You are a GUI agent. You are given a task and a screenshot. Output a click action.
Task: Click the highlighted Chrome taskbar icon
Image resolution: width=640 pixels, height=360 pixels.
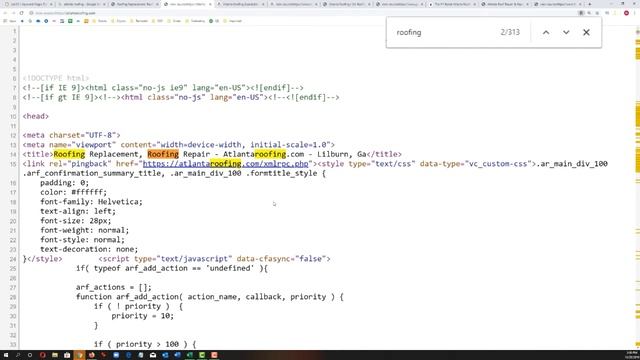coord(79,355)
